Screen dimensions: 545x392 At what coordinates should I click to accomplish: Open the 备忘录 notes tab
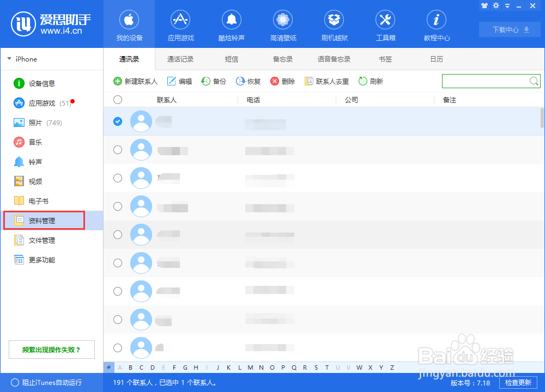(x=283, y=59)
